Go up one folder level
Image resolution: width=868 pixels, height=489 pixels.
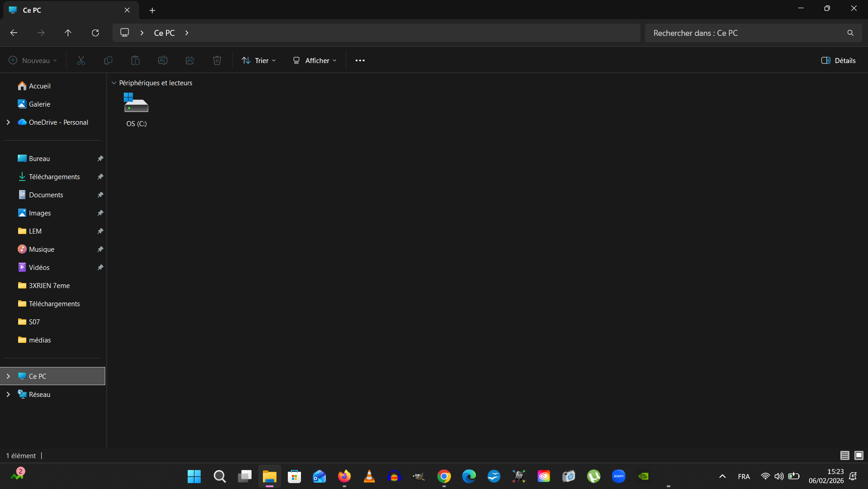tap(68, 33)
